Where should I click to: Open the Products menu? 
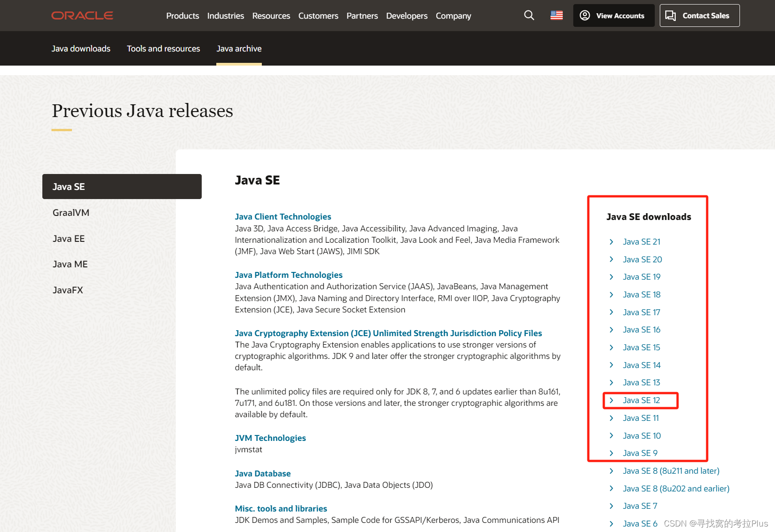(183, 15)
